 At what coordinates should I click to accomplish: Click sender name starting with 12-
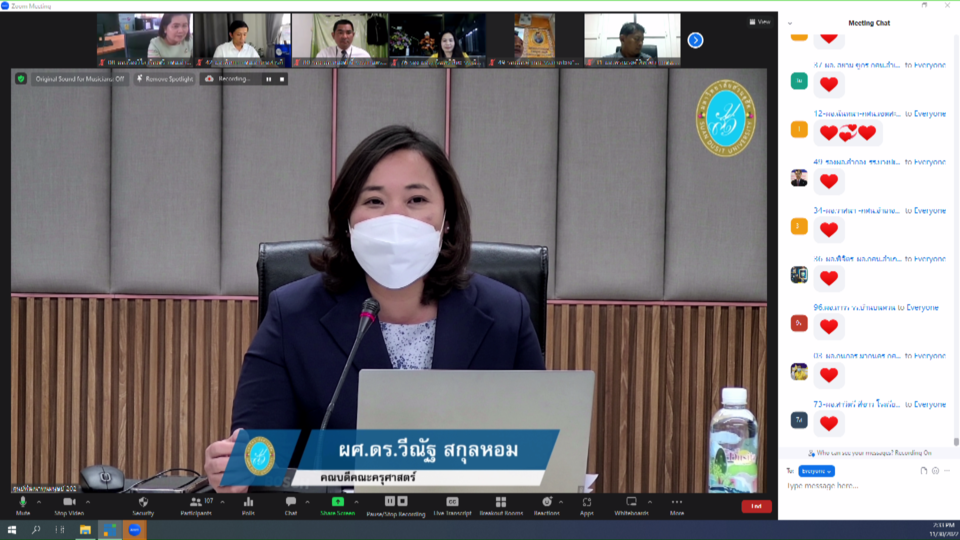857,114
